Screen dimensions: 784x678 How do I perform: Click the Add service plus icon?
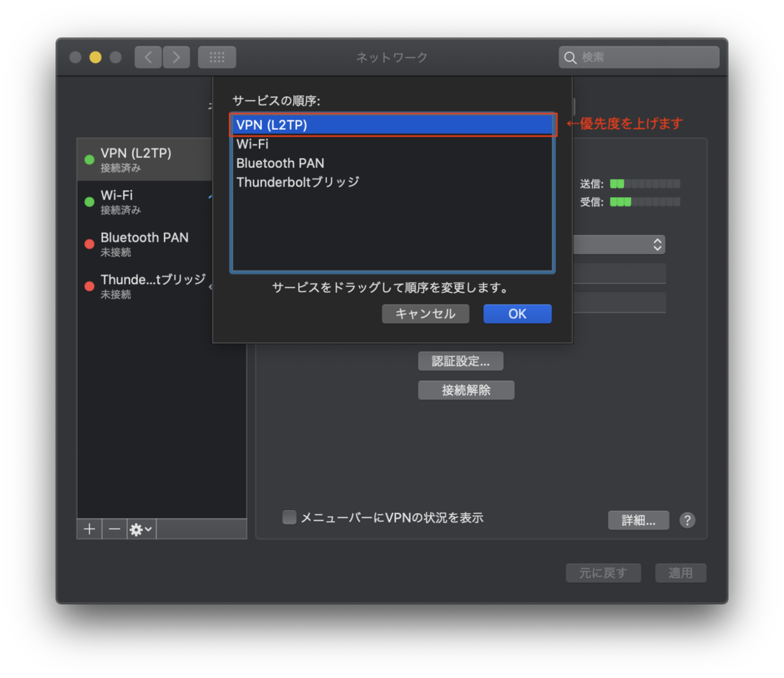coord(89,529)
